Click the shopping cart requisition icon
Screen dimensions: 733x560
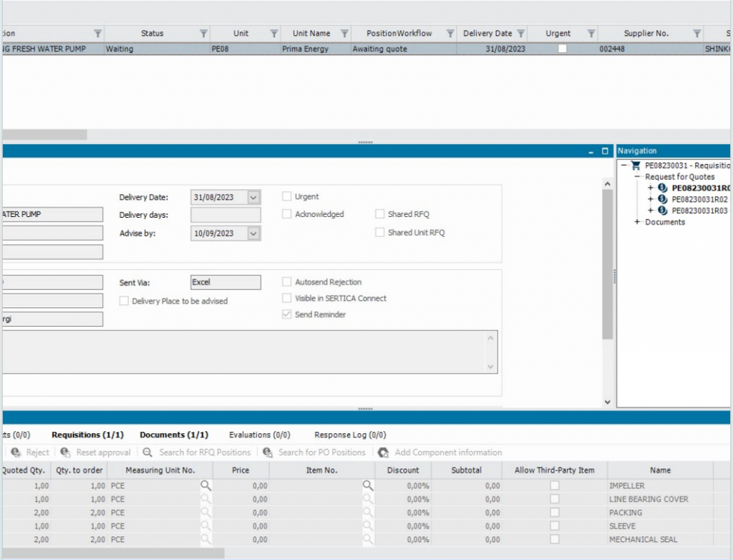point(636,165)
